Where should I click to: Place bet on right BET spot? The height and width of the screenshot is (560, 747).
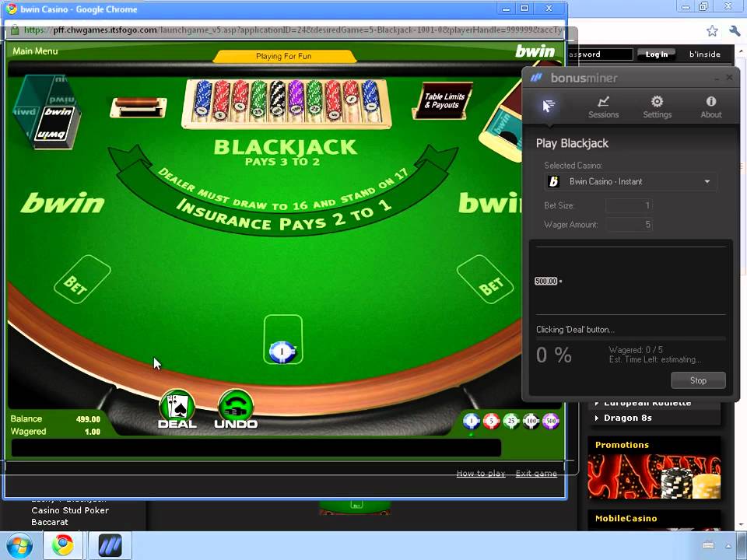tap(485, 279)
